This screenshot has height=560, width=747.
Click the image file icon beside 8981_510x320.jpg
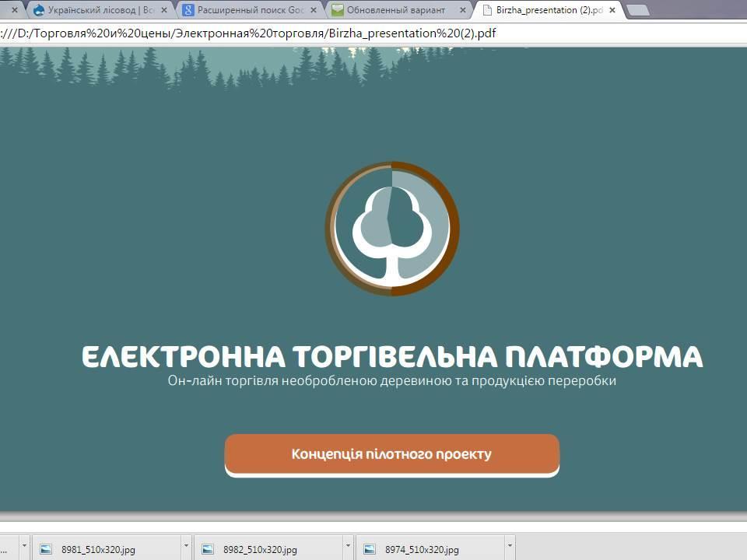[x=47, y=549]
